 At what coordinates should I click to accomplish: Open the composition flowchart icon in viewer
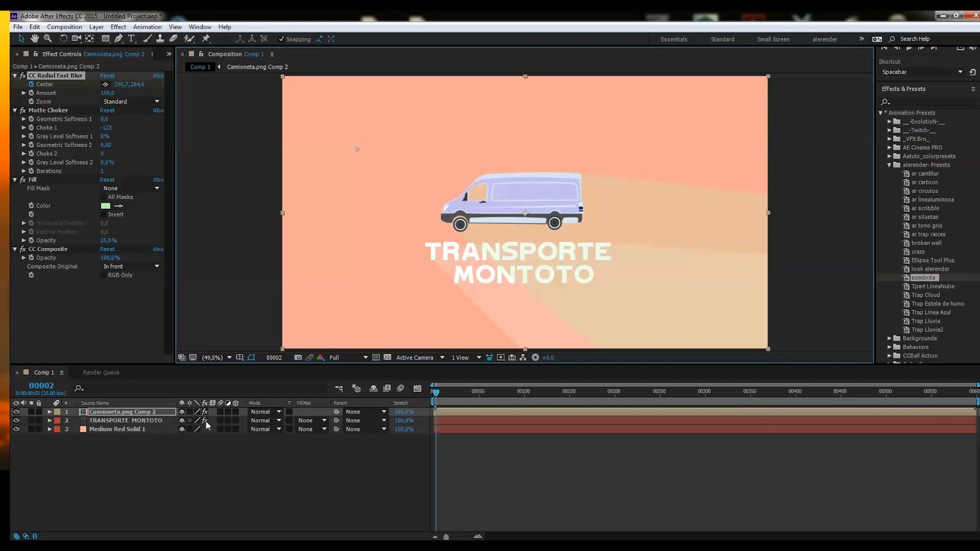522,358
